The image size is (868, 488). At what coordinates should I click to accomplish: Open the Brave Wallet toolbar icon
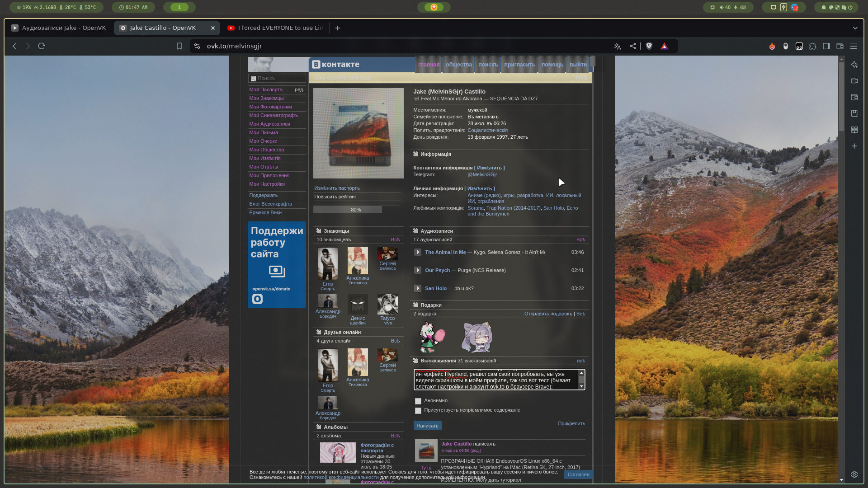840,46
